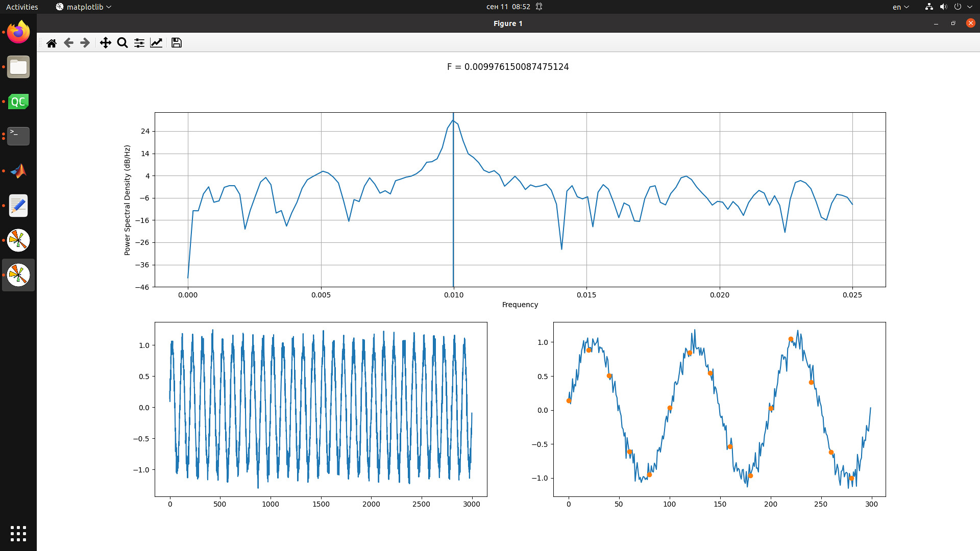Image resolution: width=980 pixels, height=551 pixels.
Task: Launch Files manager from dock
Action: 18,67
